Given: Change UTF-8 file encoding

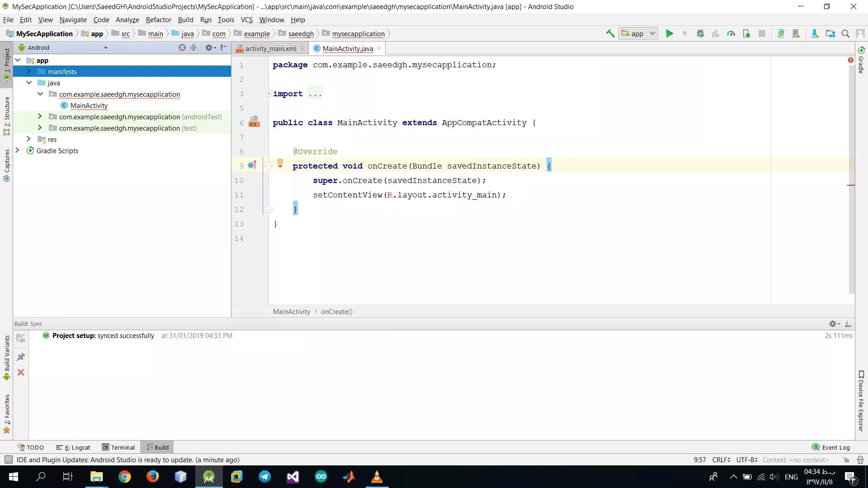Looking at the screenshot, I should (x=747, y=460).
